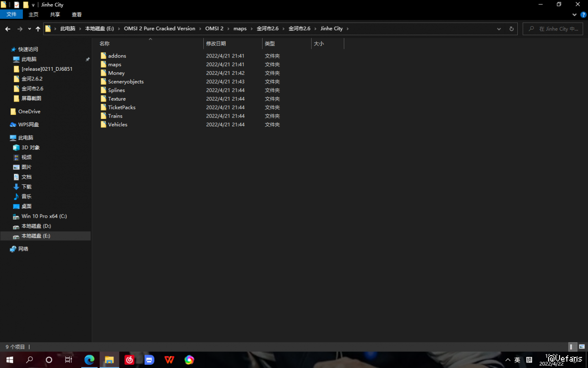
Task: Go forward with the Forward arrow
Action: click(x=20, y=29)
